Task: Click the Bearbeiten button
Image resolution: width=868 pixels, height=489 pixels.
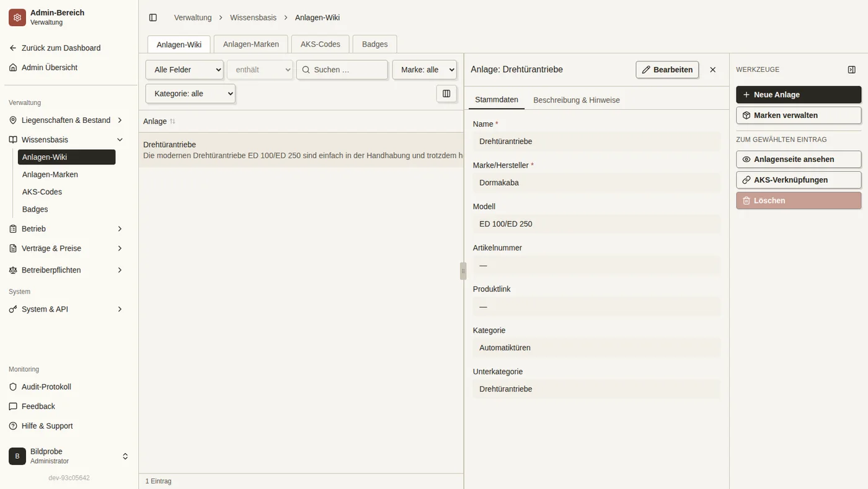Action: pos(667,70)
